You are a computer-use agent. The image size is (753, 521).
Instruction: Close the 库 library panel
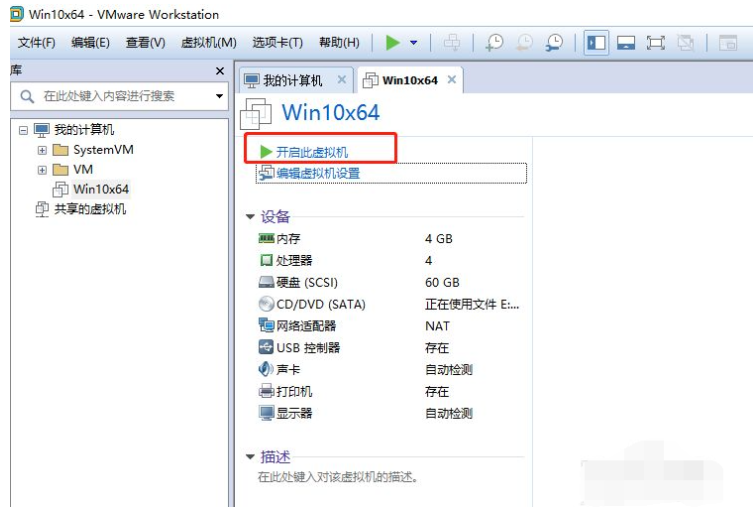[x=220, y=71]
